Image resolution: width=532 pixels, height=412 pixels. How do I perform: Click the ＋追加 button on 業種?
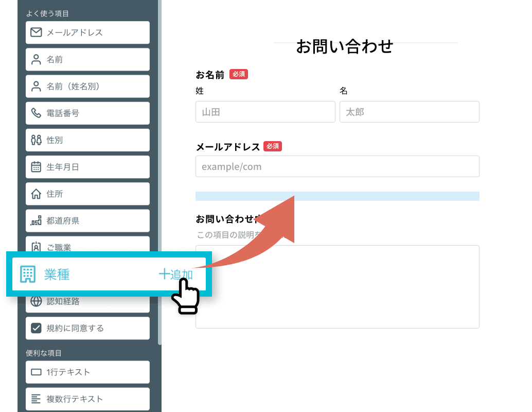(x=176, y=274)
